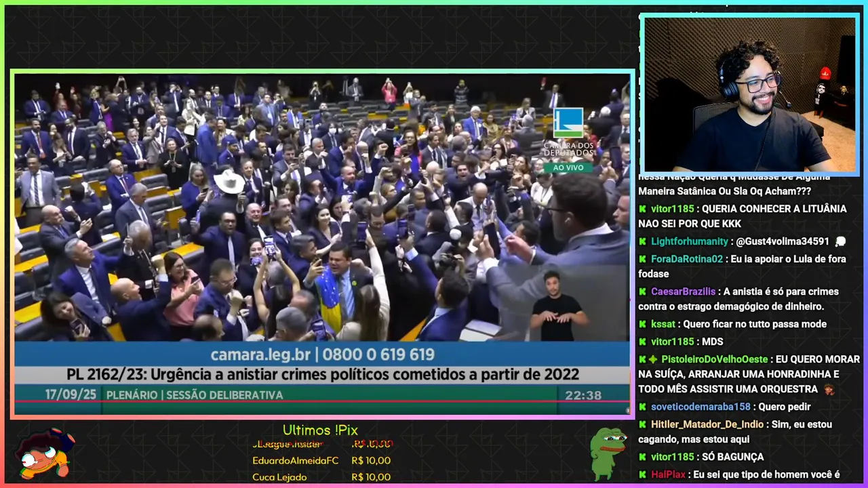Viewport: 868px width, 488px height.
Task: Click the PL 2162/23 headline banner
Action: [x=323, y=375]
